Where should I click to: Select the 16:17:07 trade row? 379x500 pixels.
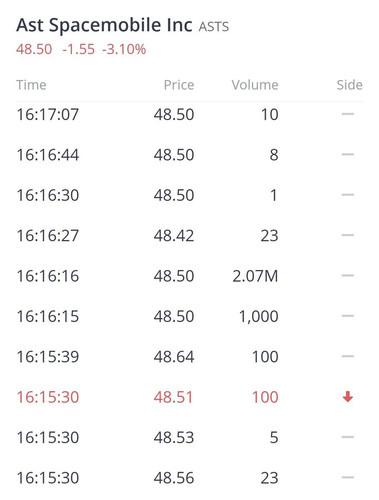point(189,114)
